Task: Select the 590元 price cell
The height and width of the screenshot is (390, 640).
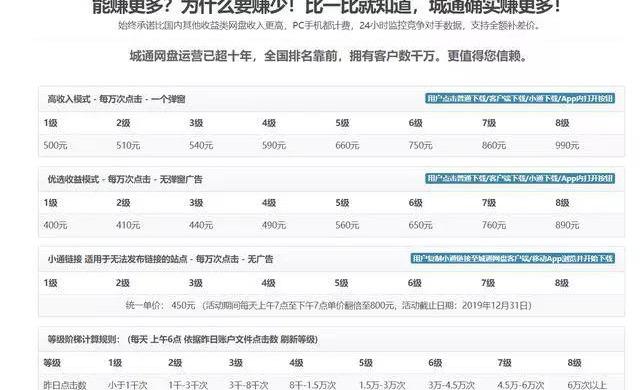Action: point(274,145)
